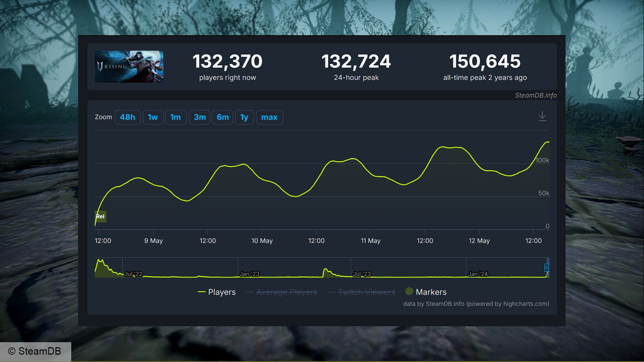Toggle the Players series in legend

pyautogui.click(x=217, y=292)
